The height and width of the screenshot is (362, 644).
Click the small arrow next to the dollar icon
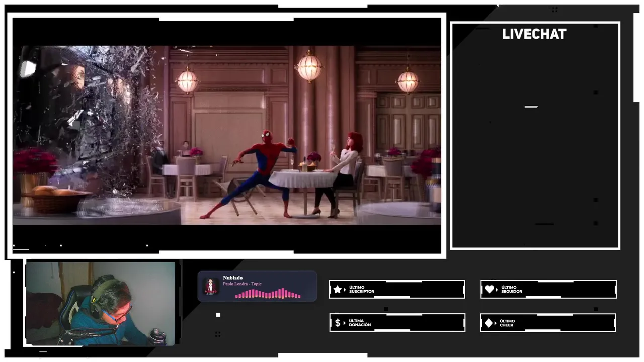pos(345,323)
